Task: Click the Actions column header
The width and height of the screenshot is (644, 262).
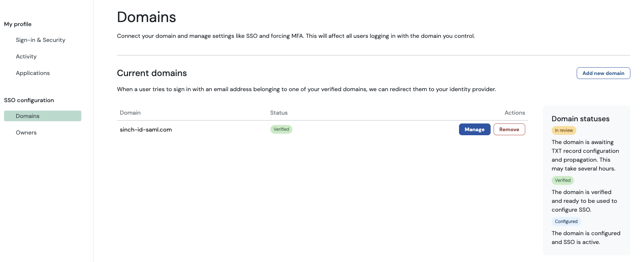Action: (x=515, y=113)
